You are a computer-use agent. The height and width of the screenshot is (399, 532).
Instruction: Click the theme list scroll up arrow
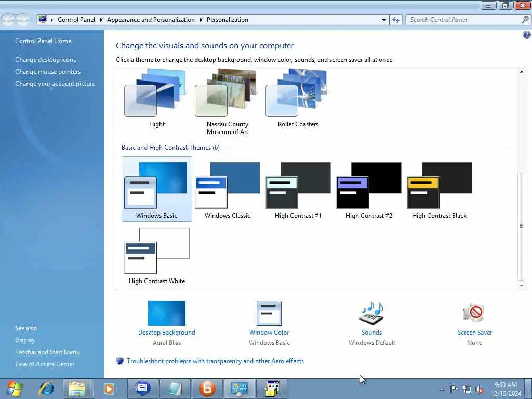522,72
